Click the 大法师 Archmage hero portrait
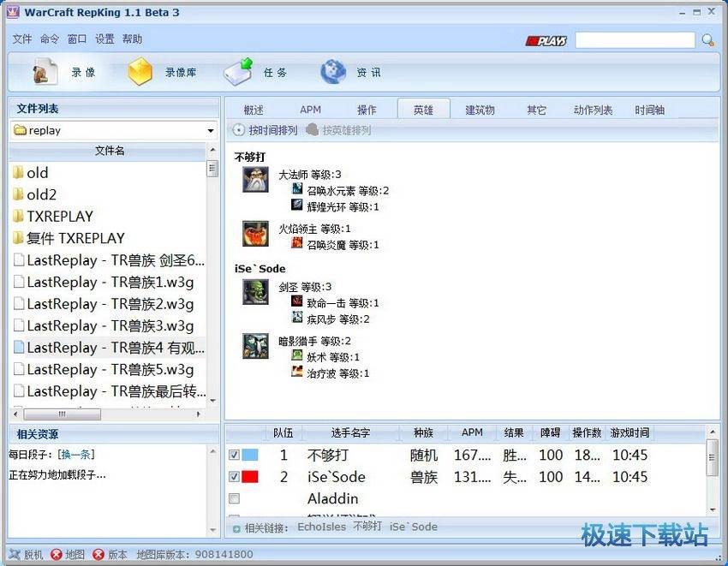This screenshot has width=728, height=566. pyautogui.click(x=255, y=180)
